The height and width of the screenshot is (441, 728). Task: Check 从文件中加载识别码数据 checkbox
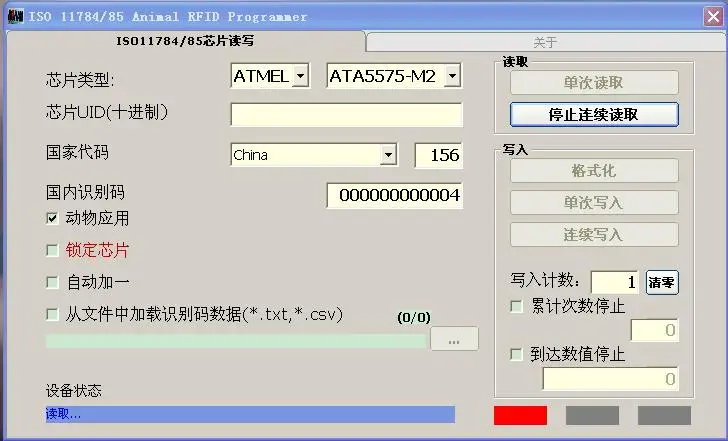coord(52,314)
